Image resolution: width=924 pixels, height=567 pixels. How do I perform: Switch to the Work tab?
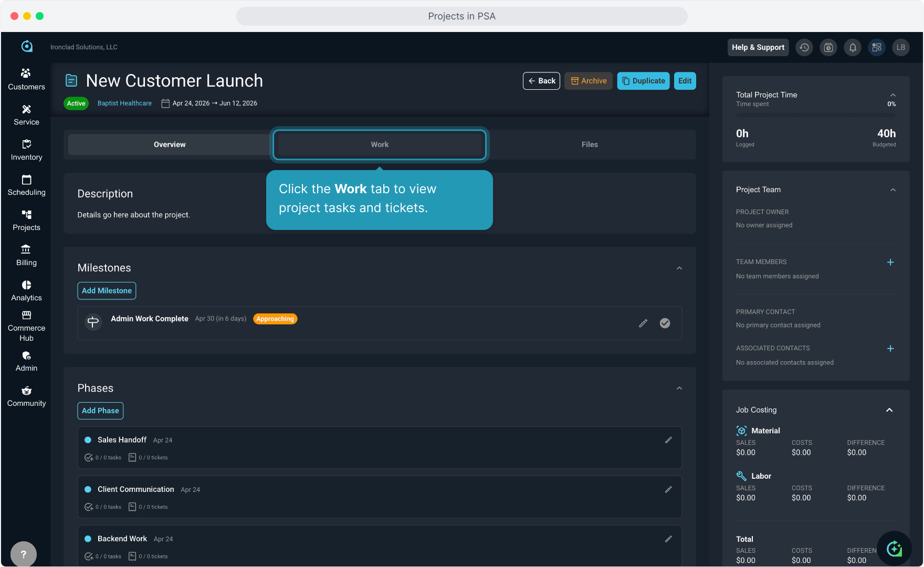pos(380,144)
